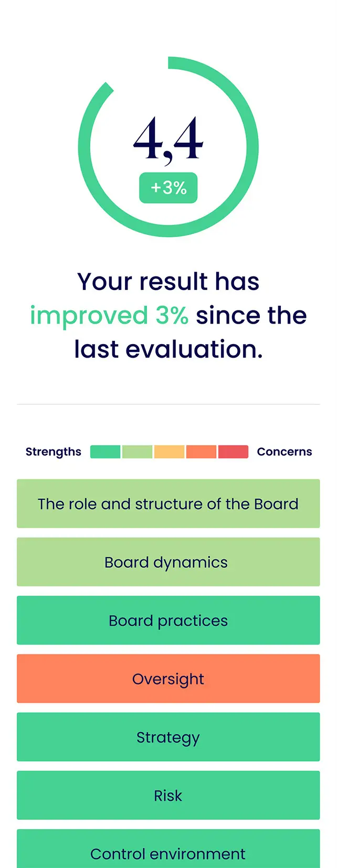
Task: Select the yellow legend swatch
Action: pos(169,452)
